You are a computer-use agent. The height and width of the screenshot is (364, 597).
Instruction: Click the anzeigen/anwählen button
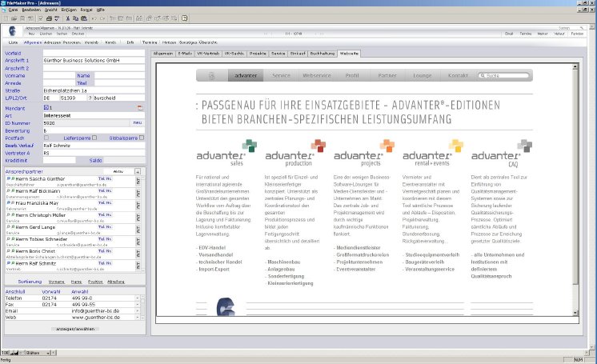coord(75,329)
